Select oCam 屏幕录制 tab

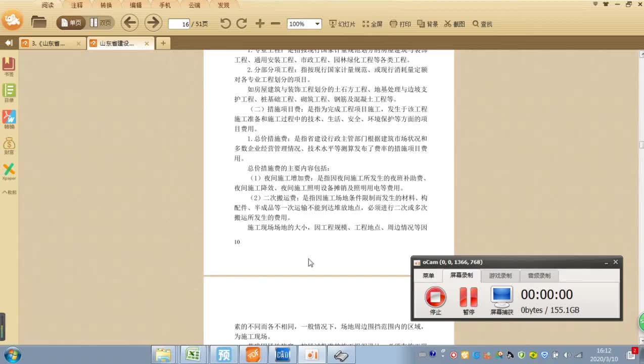462,276
